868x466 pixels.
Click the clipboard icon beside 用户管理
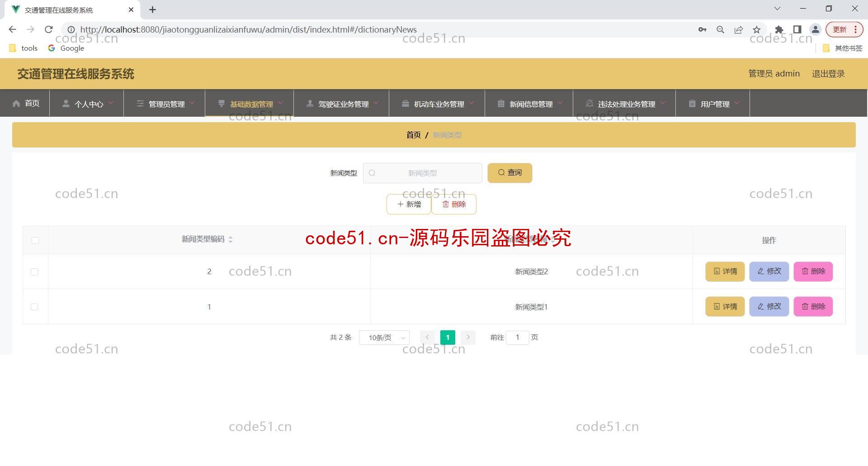click(692, 104)
